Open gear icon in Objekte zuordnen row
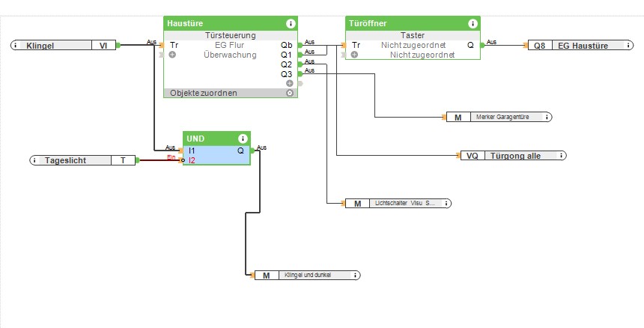The height and width of the screenshot is (328, 644). coord(290,93)
